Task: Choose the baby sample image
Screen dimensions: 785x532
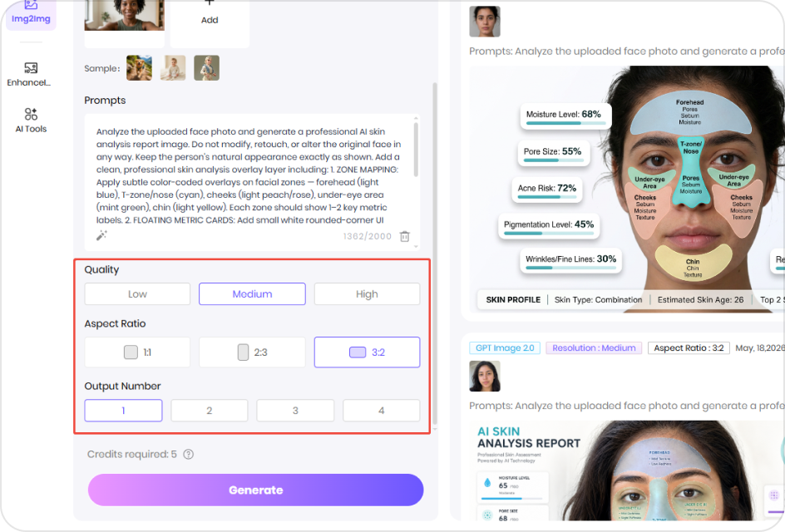Action: tap(173, 68)
